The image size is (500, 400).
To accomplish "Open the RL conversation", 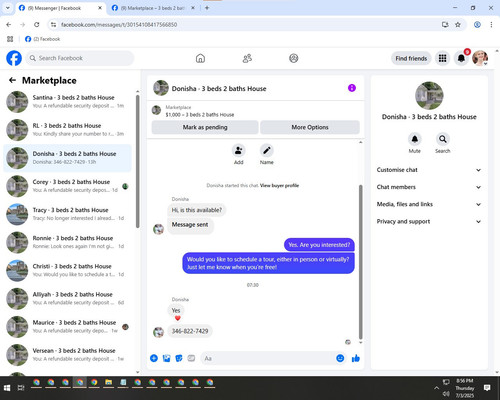I will tap(67, 130).
